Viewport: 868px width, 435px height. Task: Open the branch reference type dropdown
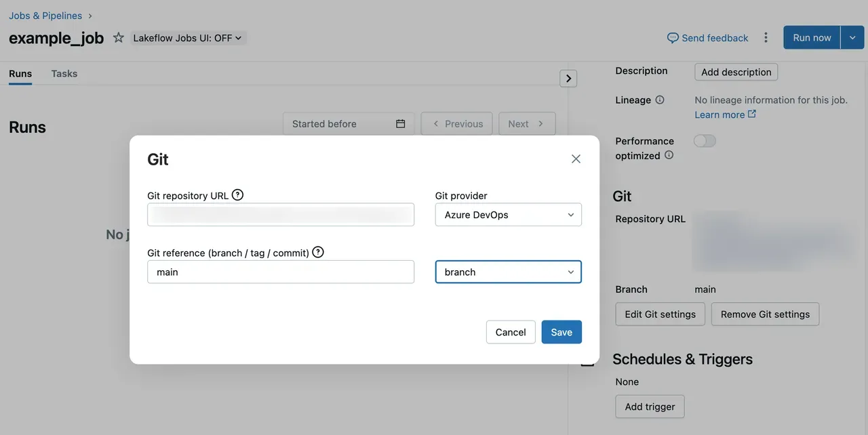point(509,272)
